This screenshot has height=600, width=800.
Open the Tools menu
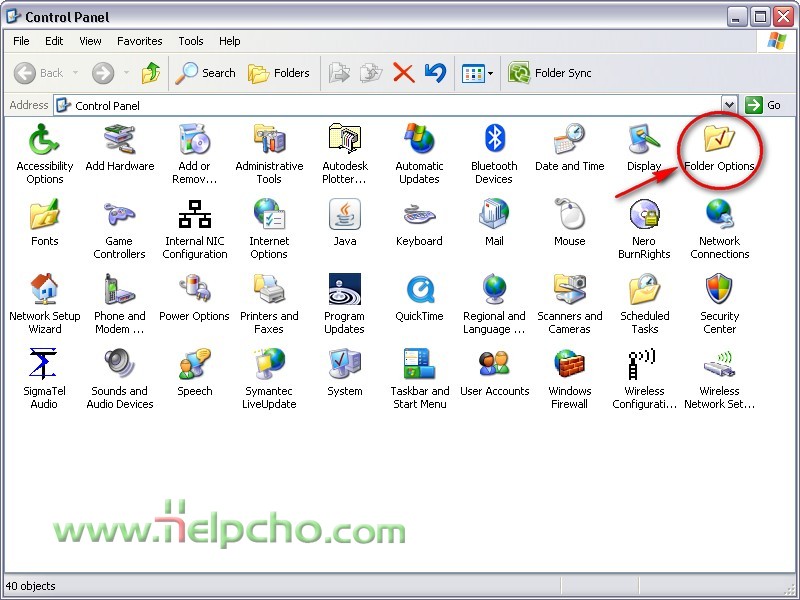191,41
